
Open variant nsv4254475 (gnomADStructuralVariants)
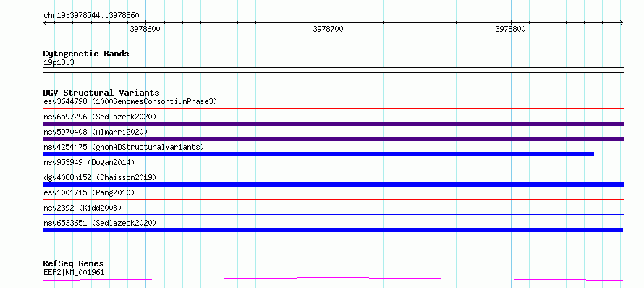pos(124,147)
